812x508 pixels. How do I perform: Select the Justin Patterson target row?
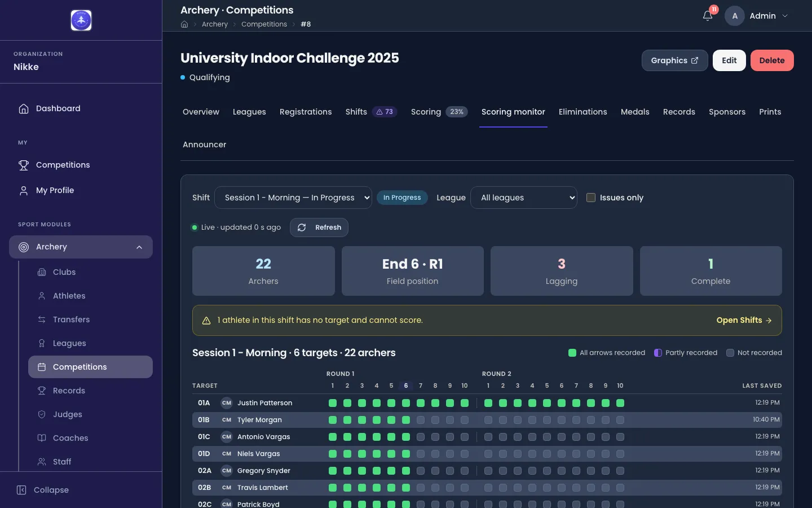tap(487, 403)
